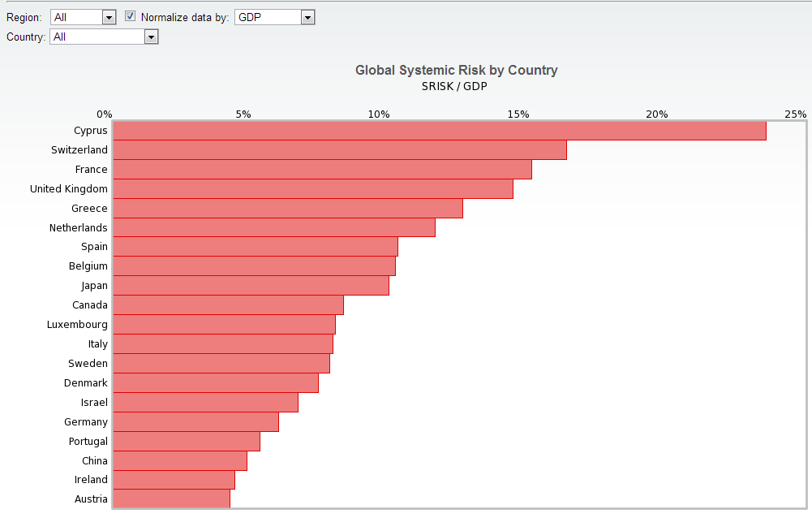Click the Greece bar
This screenshot has width=812, height=531.
287,209
